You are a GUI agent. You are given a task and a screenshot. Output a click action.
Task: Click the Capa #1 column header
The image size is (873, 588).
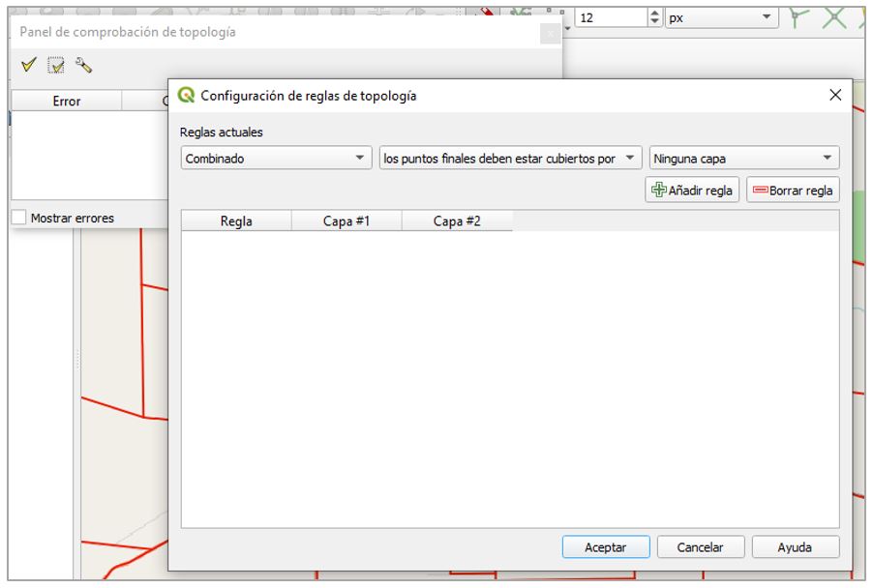click(346, 220)
